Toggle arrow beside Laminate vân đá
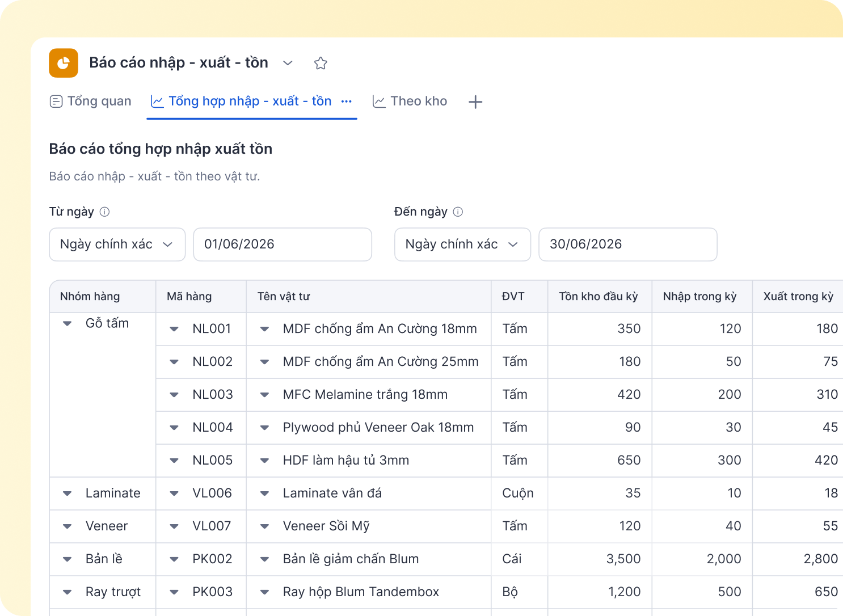Screen dimensions: 843x616 [x=264, y=493]
